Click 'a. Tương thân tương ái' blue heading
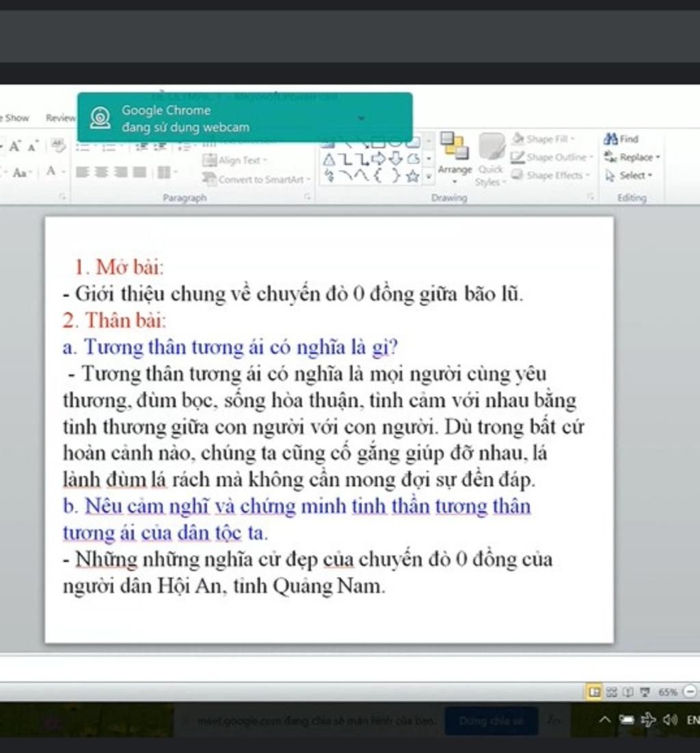The image size is (700, 753). [x=230, y=347]
